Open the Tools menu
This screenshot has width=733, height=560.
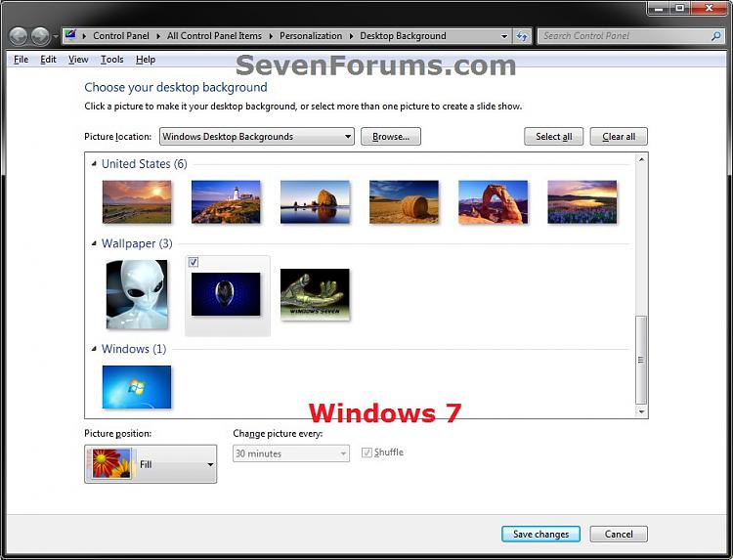click(x=112, y=60)
